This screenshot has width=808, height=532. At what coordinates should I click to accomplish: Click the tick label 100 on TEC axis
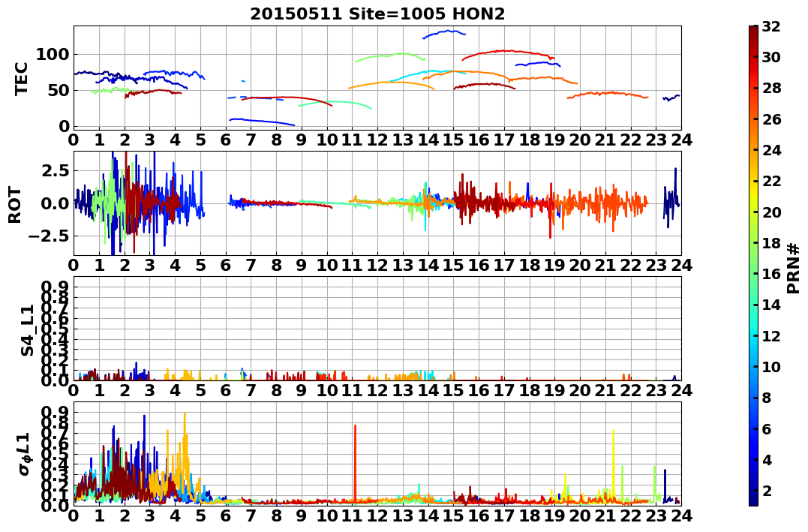(x=53, y=54)
